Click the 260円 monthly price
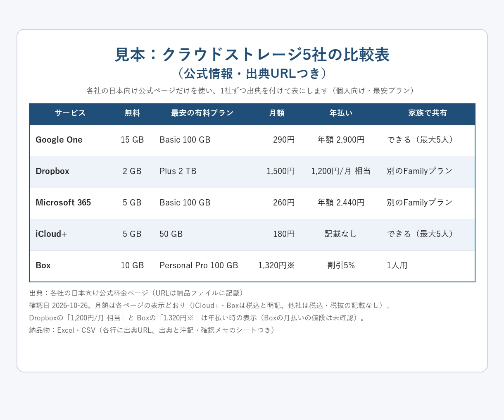Viewport: 504px width, 420px height. pyautogui.click(x=284, y=203)
